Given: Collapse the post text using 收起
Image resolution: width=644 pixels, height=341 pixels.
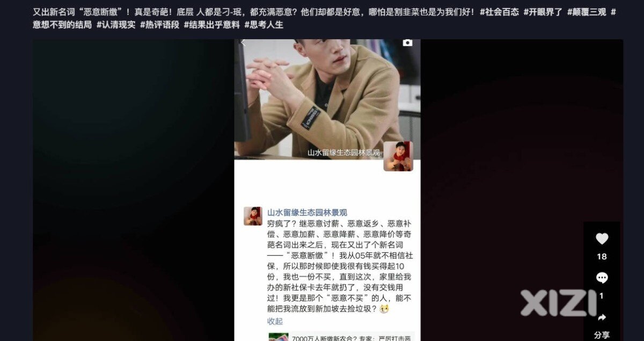Looking at the screenshot, I should click(x=275, y=321).
